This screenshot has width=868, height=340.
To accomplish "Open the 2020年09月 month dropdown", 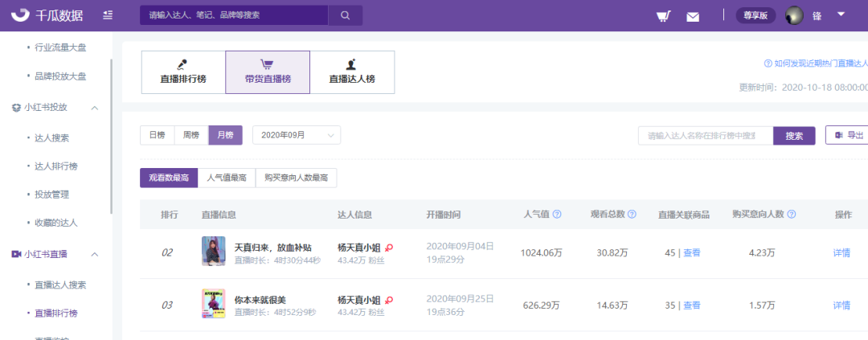I will coord(297,135).
